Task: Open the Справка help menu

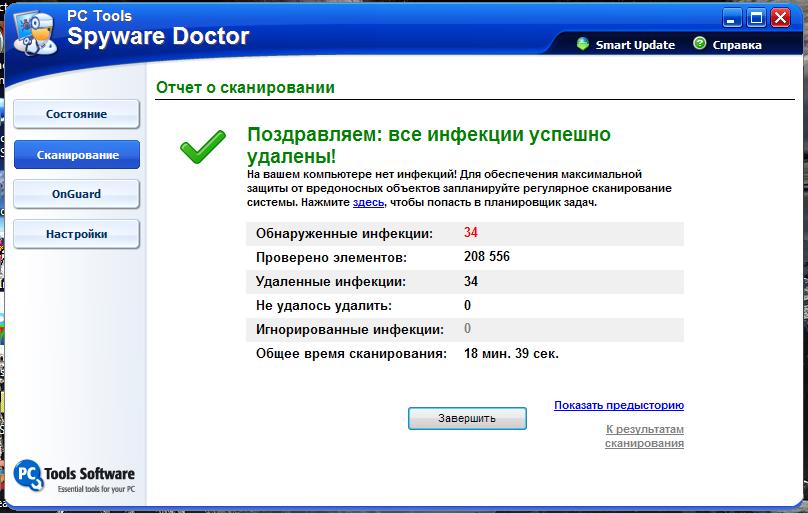Action: (x=736, y=45)
